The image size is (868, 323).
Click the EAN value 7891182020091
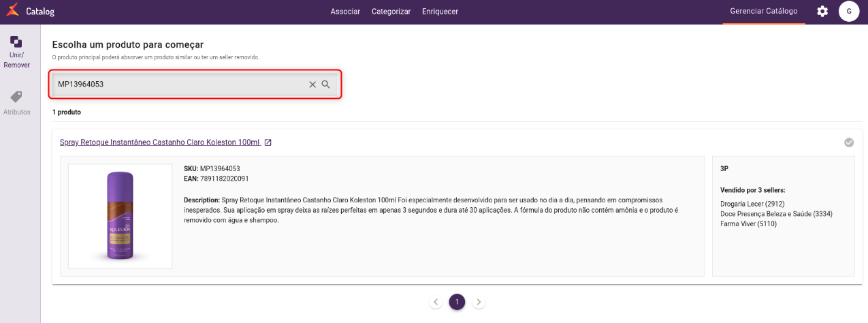click(224, 179)
